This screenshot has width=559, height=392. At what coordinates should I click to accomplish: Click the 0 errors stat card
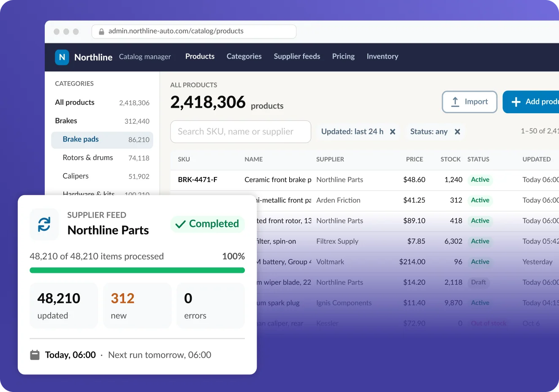point(211,305)
